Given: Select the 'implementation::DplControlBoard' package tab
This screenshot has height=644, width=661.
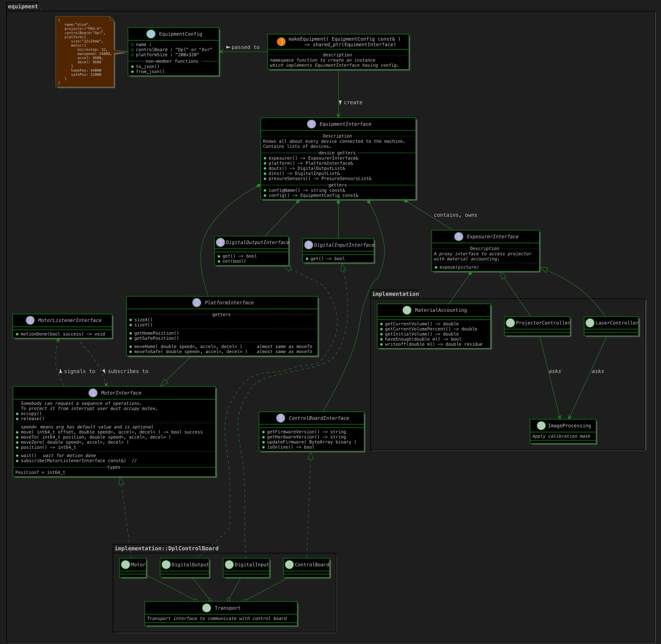Looking at the screenshot, I should [166, 548].
